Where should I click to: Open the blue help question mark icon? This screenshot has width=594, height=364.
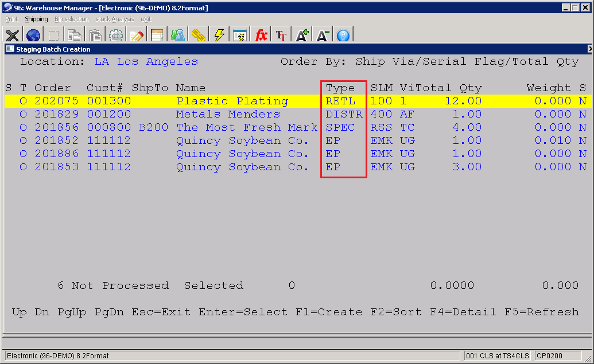coord(343,36)
